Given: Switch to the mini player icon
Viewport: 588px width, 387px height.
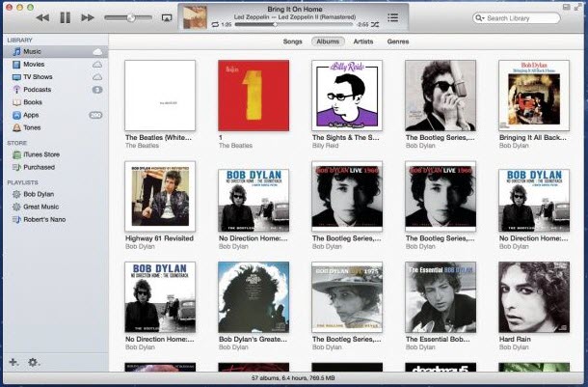Looking at the screenshot, I should 566,7.
